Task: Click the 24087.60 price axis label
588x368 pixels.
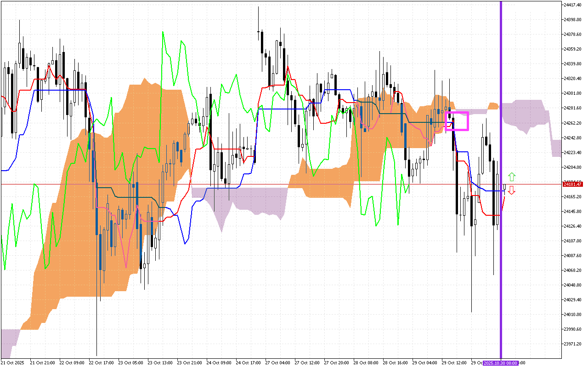Action: coord(572,256)
